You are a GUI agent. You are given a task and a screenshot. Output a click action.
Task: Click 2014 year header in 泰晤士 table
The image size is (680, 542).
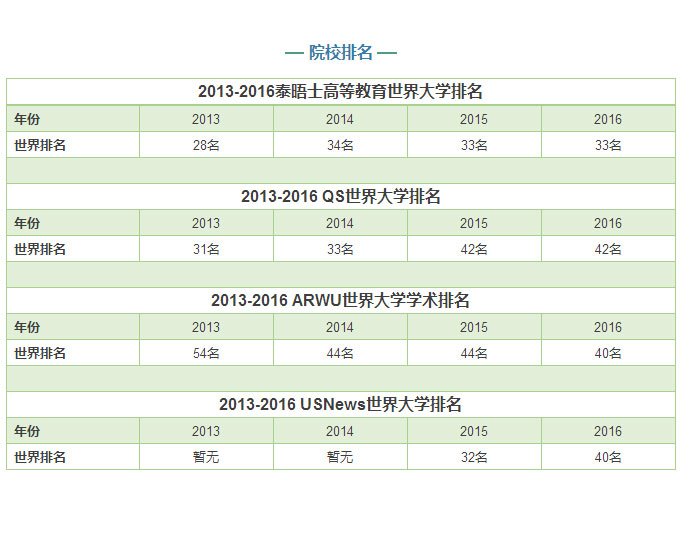(x=340, y=119)
